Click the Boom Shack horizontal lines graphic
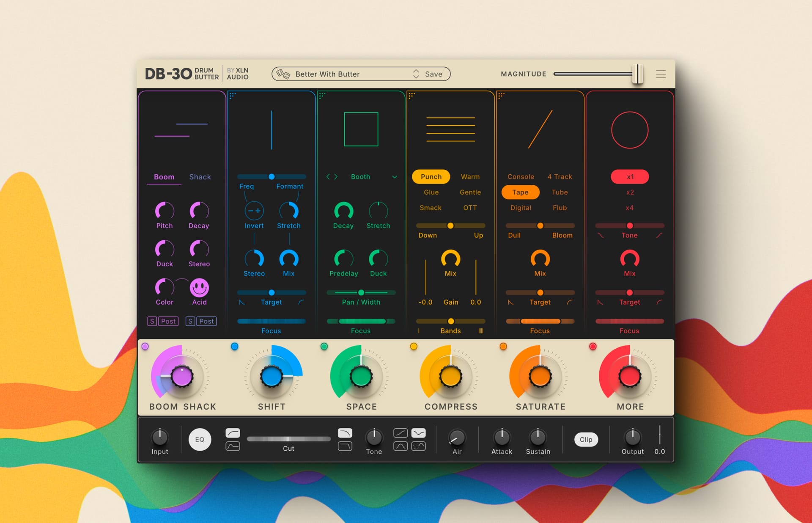The image size is (812, 523). 181,129
